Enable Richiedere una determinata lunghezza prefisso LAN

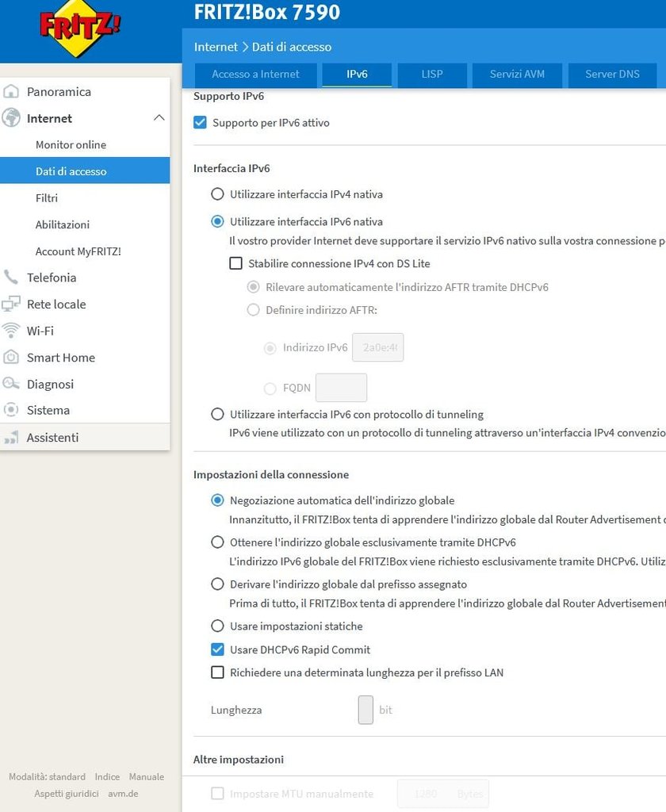[x=217, y=672]
